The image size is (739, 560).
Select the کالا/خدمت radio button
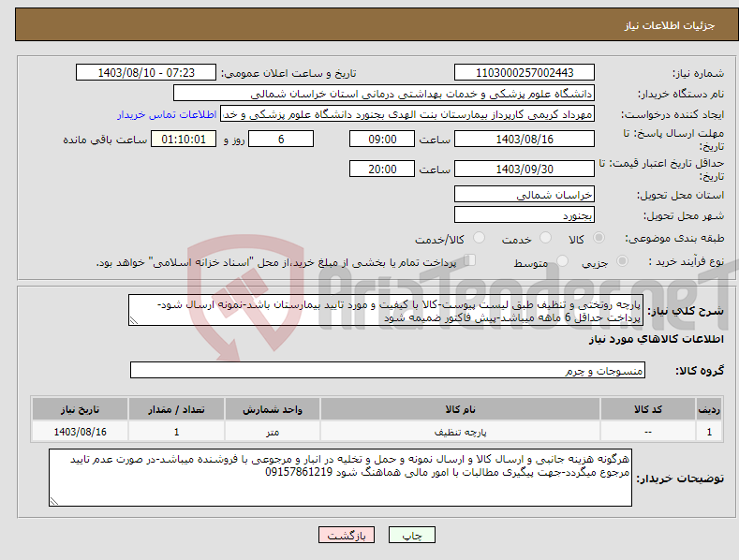point(479,238)
